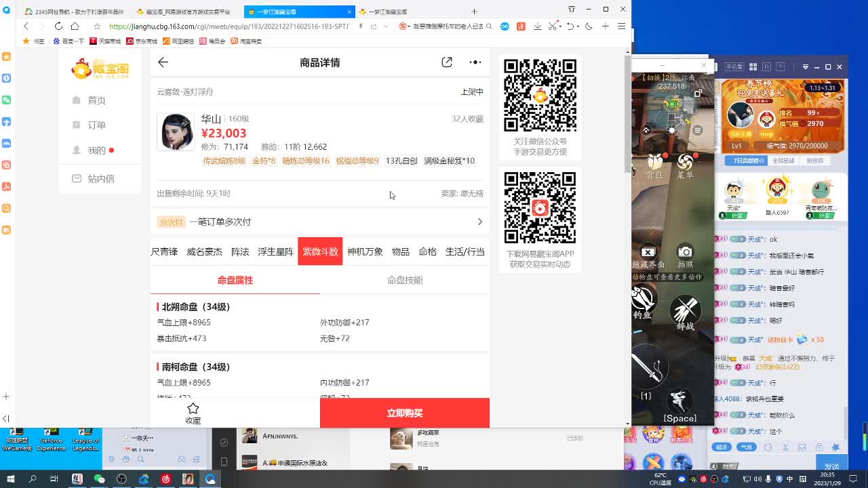Open the 菜单 menu icon in game
This screenshot has width=868, height=488.
coord(685,166)
